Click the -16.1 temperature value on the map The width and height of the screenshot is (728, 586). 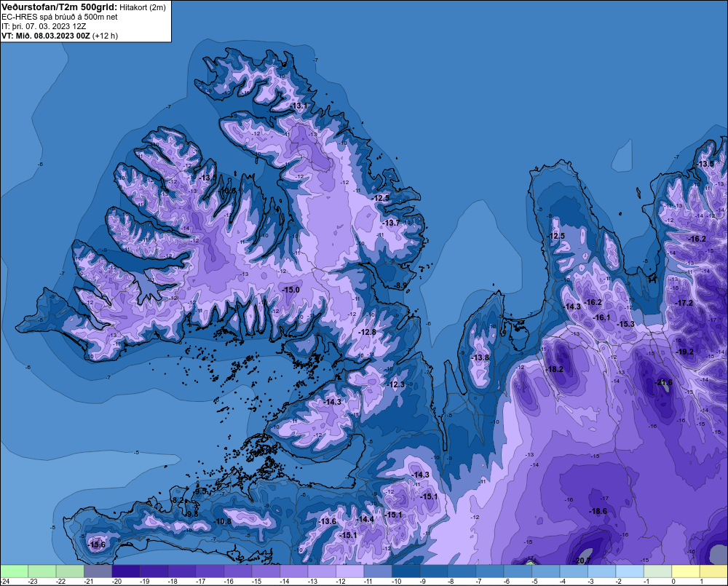pos(602,317)
